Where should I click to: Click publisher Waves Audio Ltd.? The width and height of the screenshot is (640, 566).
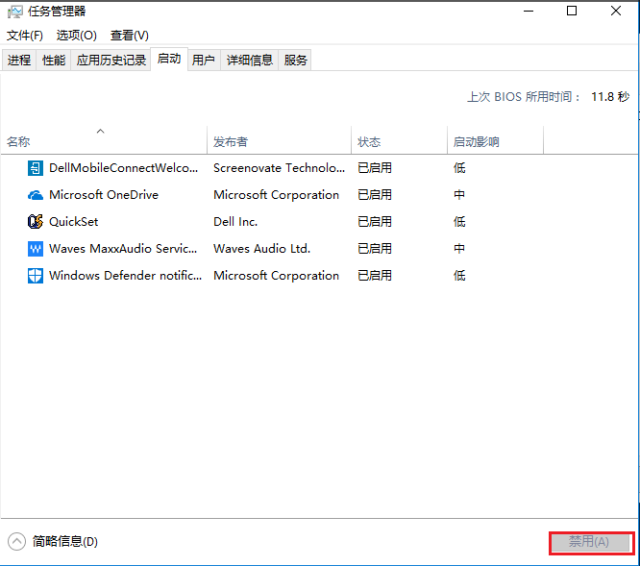coord(262,249)
